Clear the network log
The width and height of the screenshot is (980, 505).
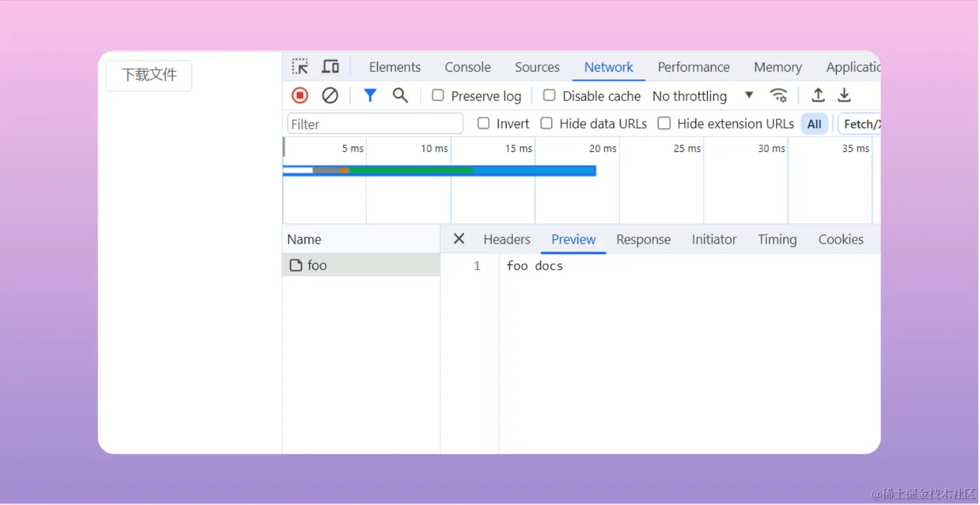click(330, 96)
